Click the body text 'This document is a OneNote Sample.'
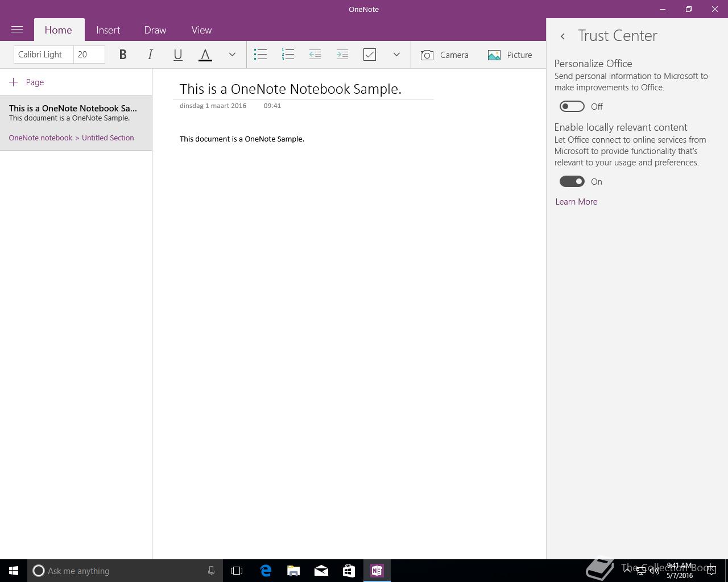Image resolution: width=728 pixels, height=582 pixels. [x=242, y=139]
